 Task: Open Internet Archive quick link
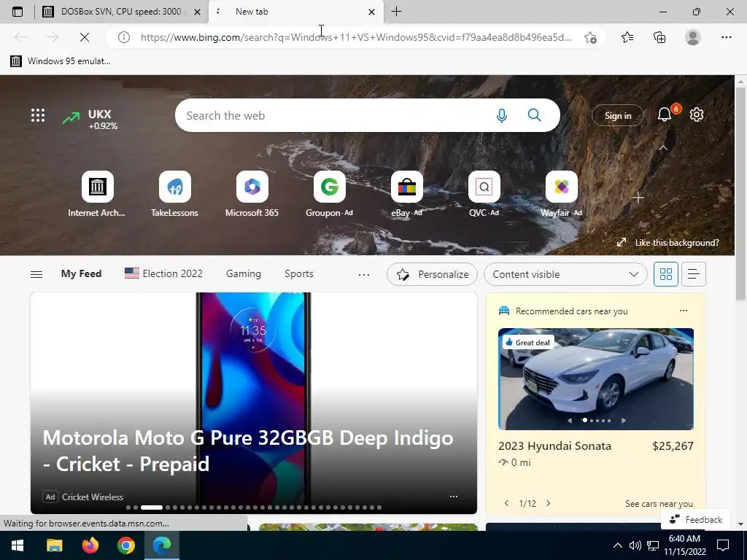pos(97,194)
